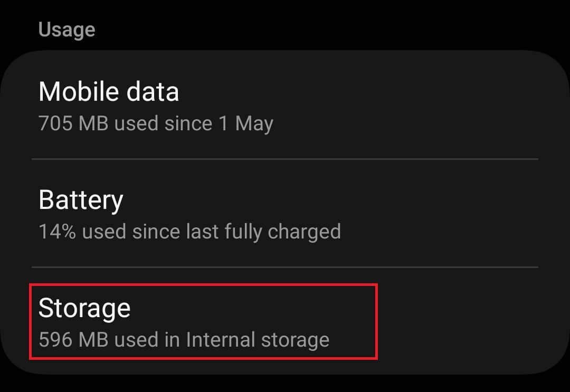Tap the "596 MB used in Internal storage" text

coord(184,340)
